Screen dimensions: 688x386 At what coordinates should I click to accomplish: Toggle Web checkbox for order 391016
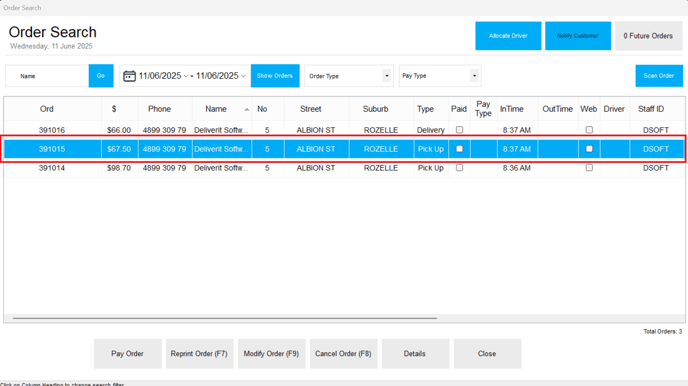coord(589,130)
